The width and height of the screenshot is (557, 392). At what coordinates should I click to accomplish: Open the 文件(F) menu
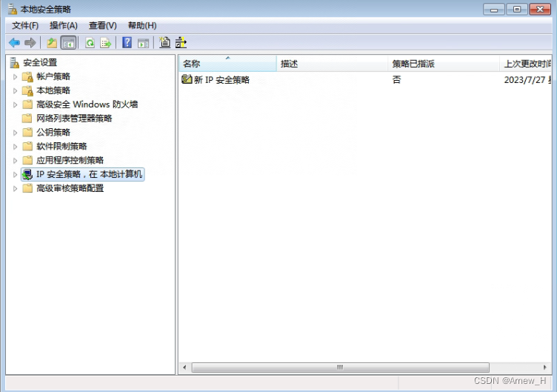[25, 26]
